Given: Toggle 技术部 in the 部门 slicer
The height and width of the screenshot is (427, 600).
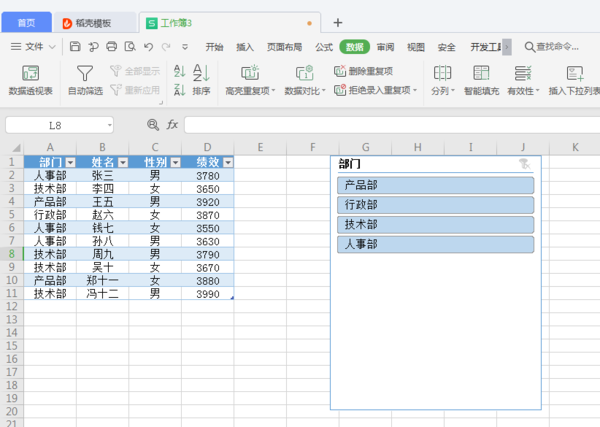Looking at the screenshot, I should (435, 225).
